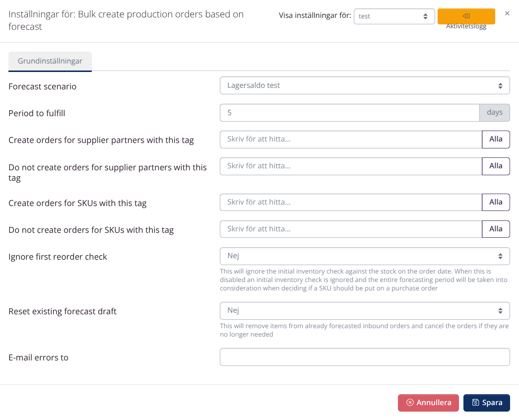Toggle Alla for SKU tag inclusion

coord(496,202)
